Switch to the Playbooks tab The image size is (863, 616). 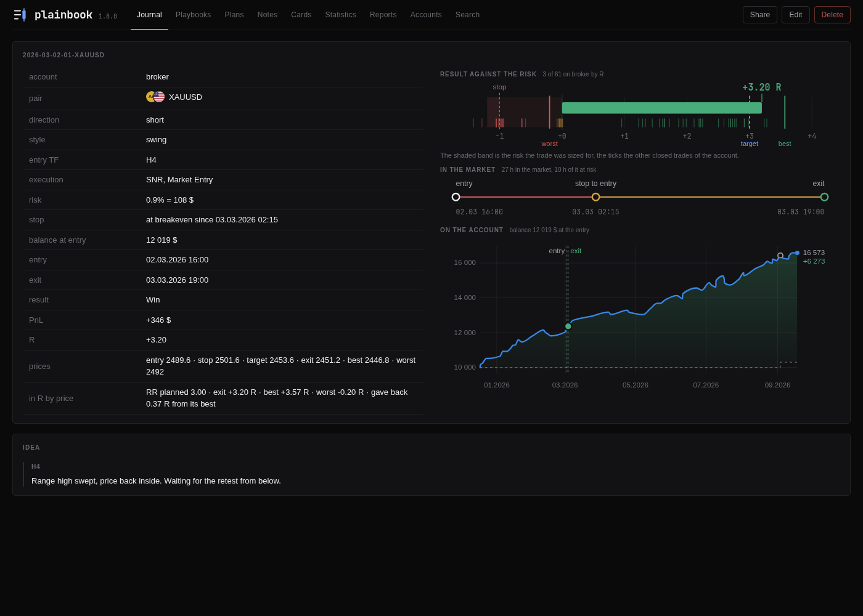(x=194, y=15)
